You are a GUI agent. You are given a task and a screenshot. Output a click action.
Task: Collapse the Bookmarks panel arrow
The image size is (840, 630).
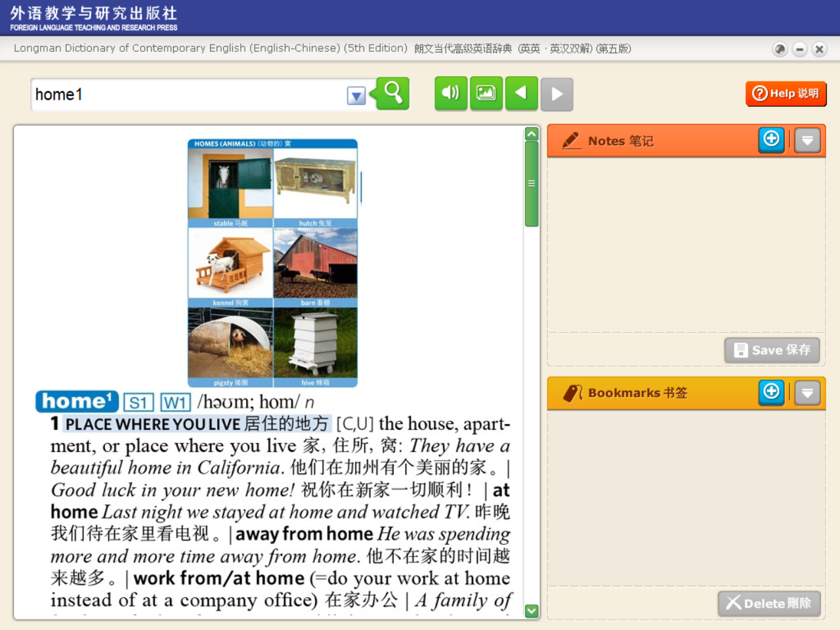coord(808,393)
